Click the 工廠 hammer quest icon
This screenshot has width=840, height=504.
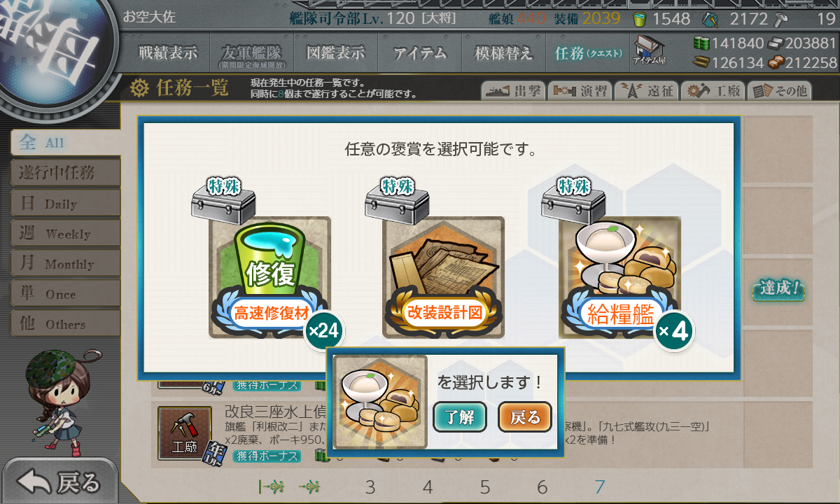184,433
